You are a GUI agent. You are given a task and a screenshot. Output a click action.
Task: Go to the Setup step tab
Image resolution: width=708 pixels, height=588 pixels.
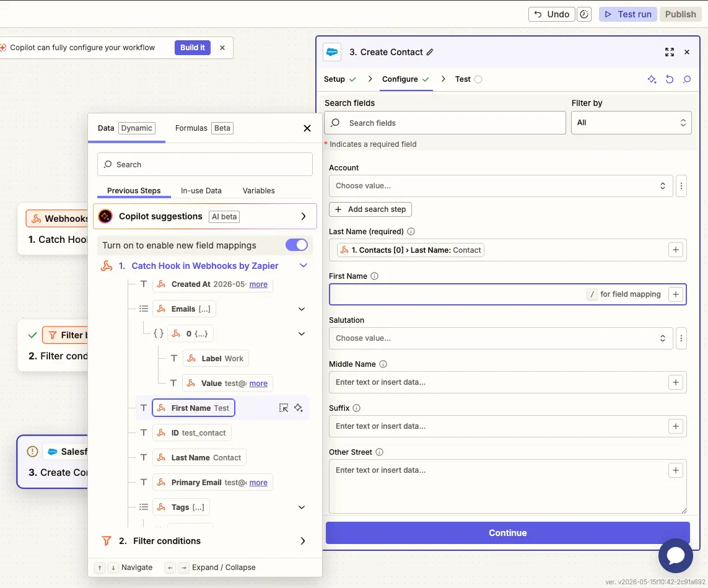point(340,79)
